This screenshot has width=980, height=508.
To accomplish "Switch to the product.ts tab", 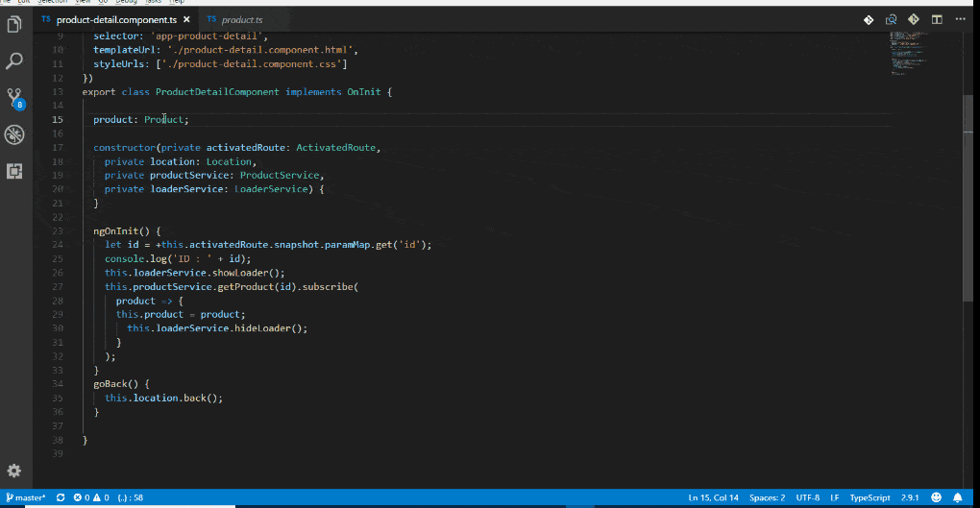I will (x=242, y=20).
